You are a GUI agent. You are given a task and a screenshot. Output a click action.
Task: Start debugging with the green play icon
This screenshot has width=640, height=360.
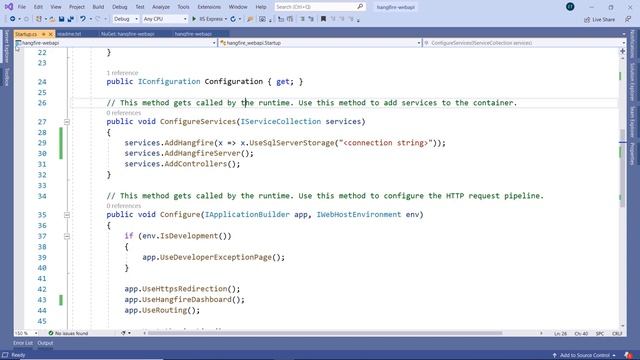(x=194, y=19)
